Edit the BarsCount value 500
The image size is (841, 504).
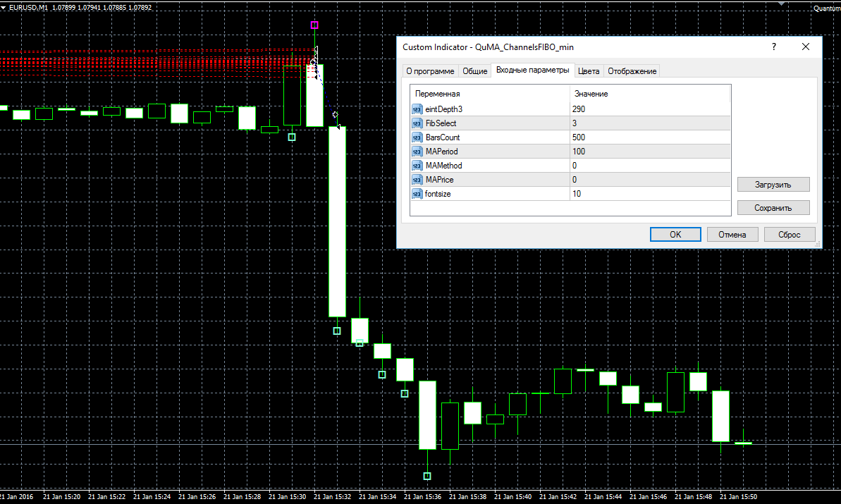650,137
